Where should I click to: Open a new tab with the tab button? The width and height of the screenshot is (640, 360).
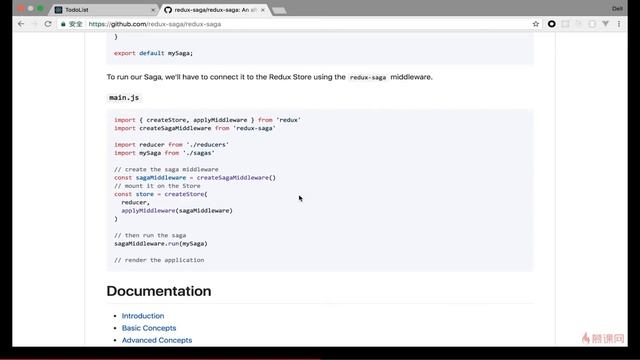pyautogui.click(x=279, y=10)
